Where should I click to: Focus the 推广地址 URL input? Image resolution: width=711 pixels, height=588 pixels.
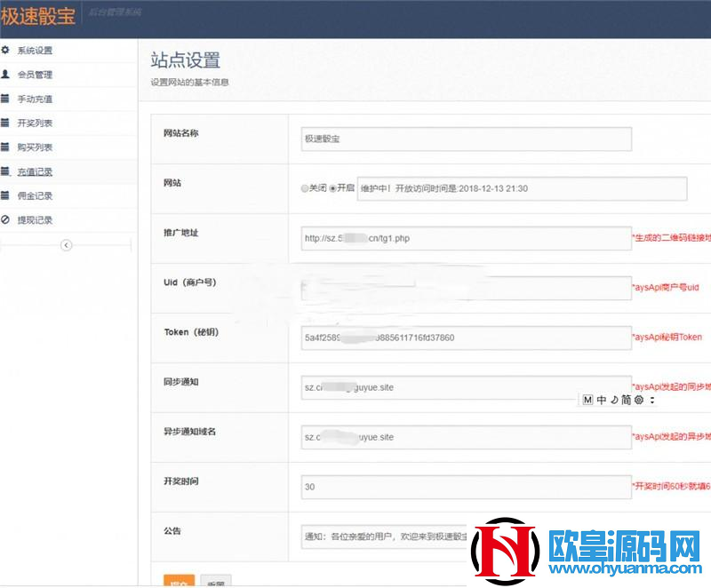[x=466, y=238]
